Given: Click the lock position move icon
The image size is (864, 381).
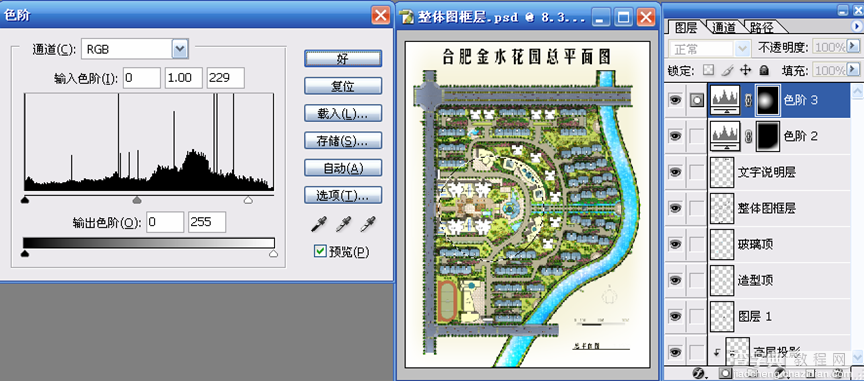Looking at the screenshot, I should [x=746, y=70].
